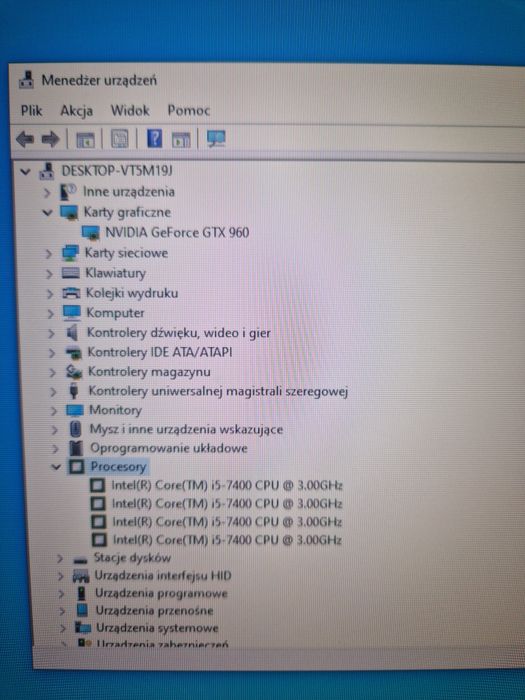
Task: Expand the Oprogramowanie układowe category
Action: click(x=55, y=449)
